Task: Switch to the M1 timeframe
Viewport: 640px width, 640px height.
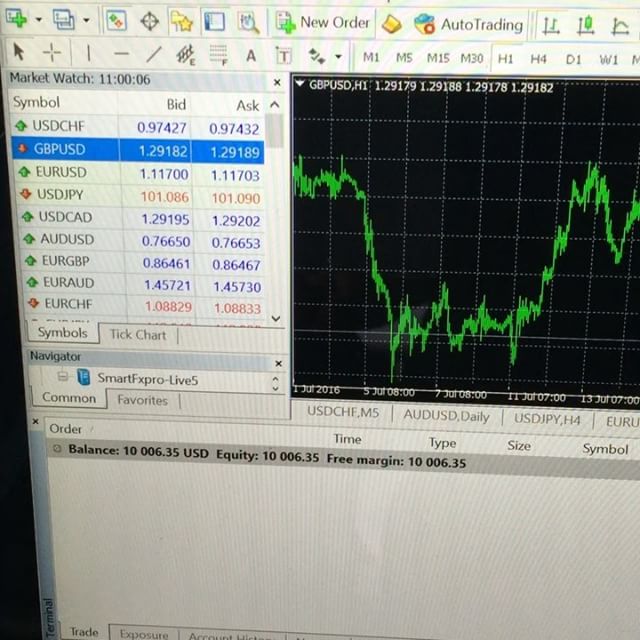Action: pos(371,57)
